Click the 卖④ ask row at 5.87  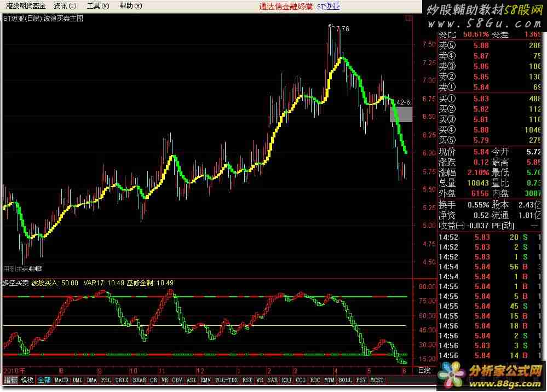(490, 56)
